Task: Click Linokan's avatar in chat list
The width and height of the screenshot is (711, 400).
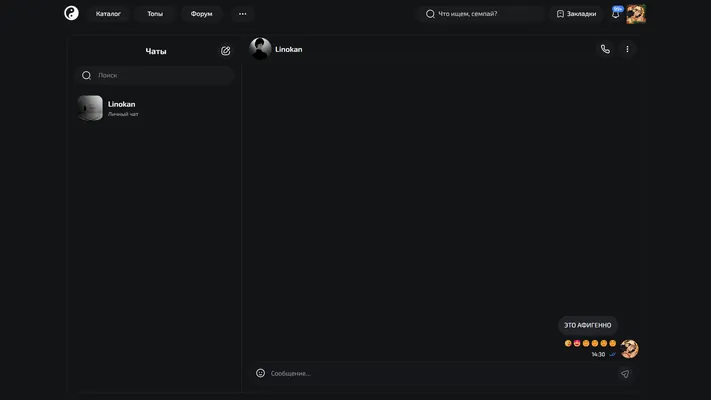Action: point(90,108)
